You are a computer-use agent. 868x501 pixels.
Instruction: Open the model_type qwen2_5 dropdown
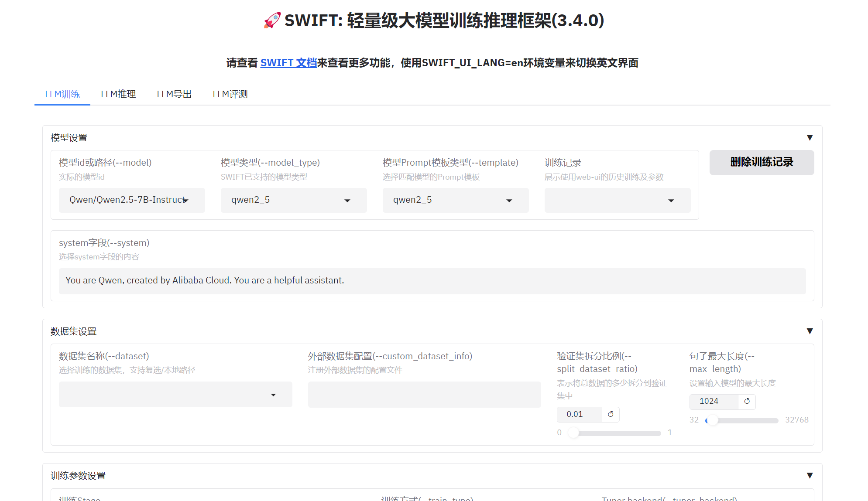click(294, 200)
